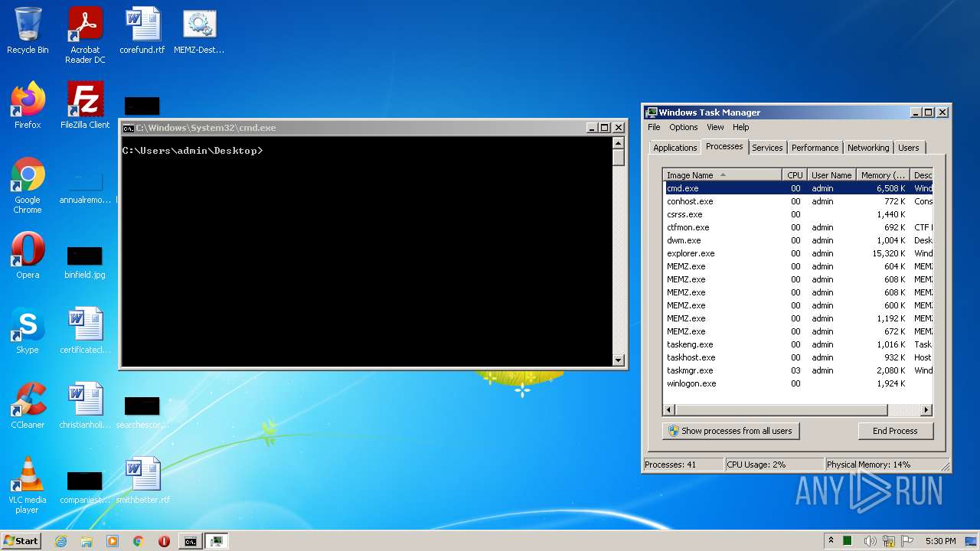Switch to the Services tab

pos(767,148)
